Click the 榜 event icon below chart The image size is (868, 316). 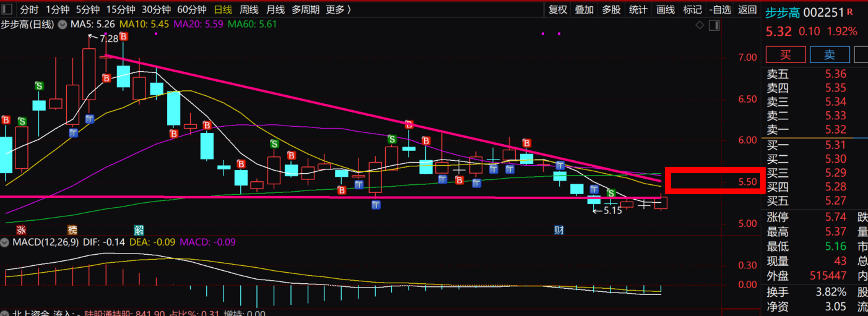pos(72,230)
